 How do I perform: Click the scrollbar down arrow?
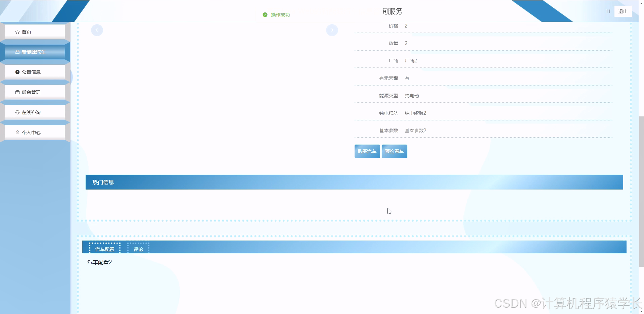pyautogui.click(x=641, y=311)
